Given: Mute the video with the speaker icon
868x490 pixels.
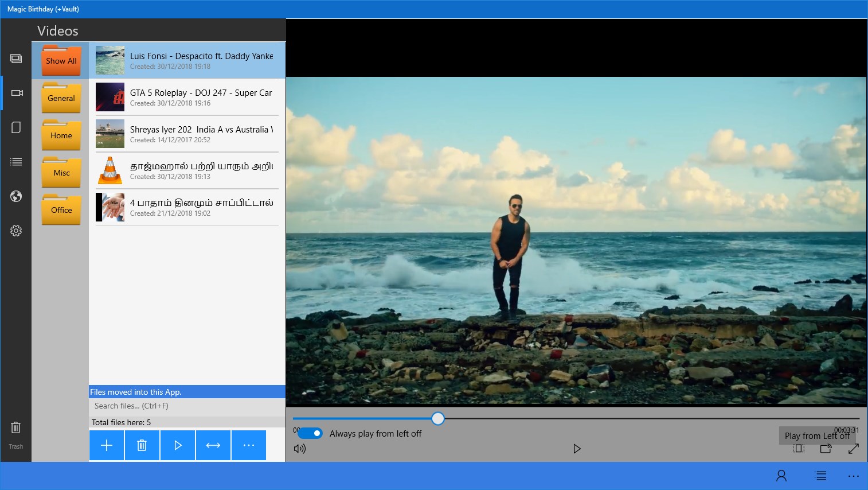Looking at the screenshot, I should pos(300,449).
